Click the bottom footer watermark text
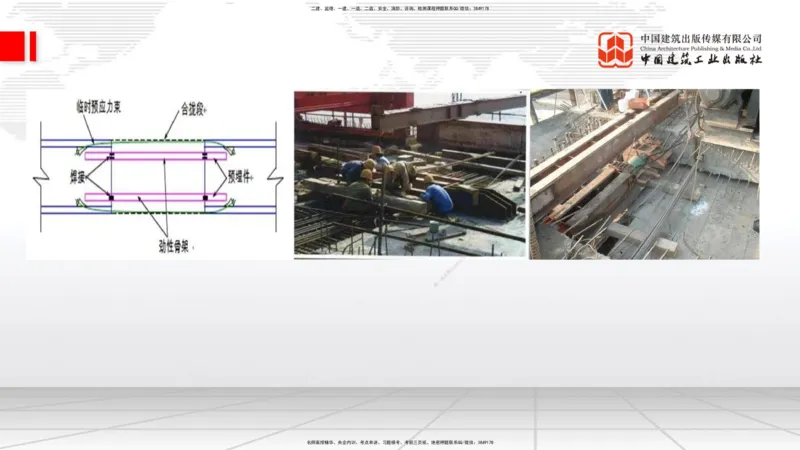The height and width of the screenshot is (450, 800). pyautogui.click(x=400, y=442)
